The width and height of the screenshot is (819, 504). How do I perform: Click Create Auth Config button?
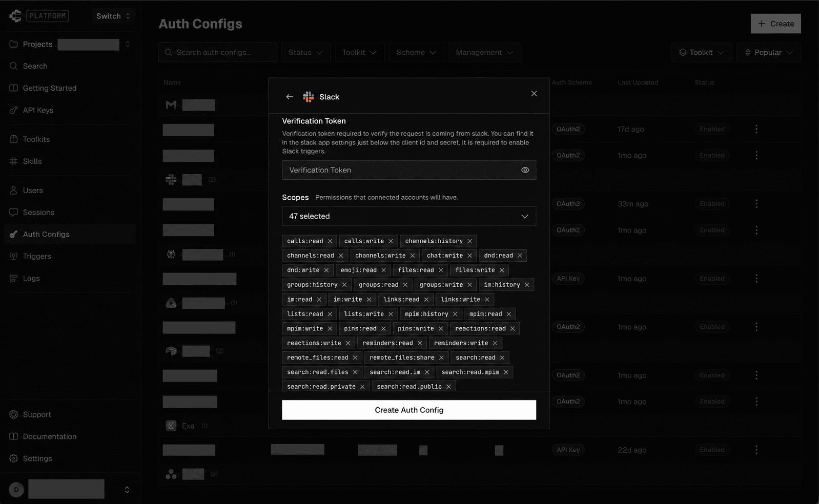coord(409,410)
